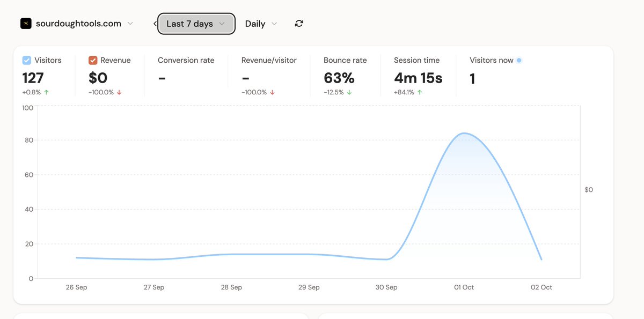Toggle the Revenue checkbox
Viewport: 644px width, 319px height.
[92, 61]
